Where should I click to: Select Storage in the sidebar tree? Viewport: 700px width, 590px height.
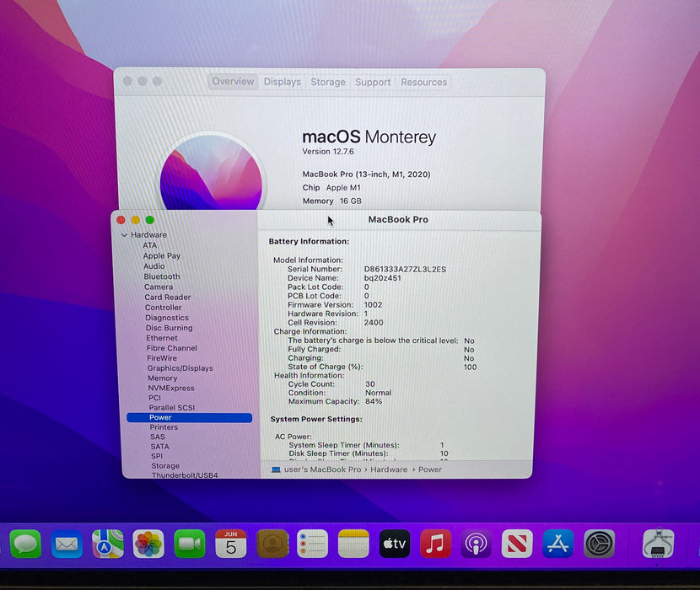point(165,465)
